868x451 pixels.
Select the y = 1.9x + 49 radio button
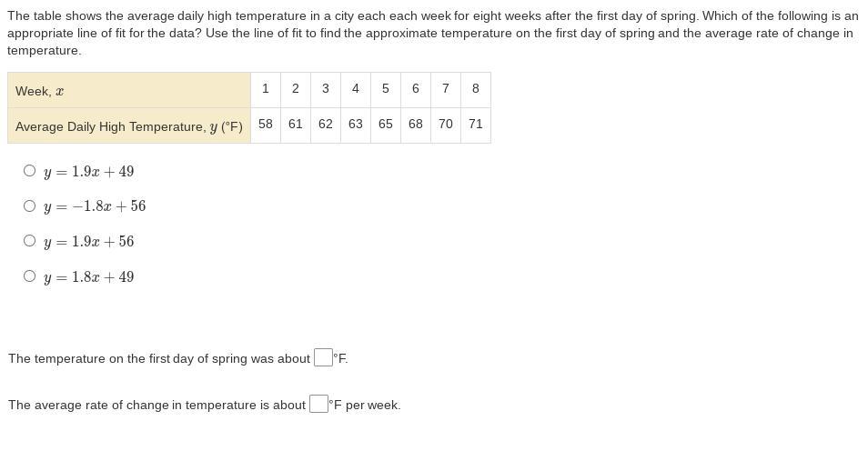click(x=29, y=170)
